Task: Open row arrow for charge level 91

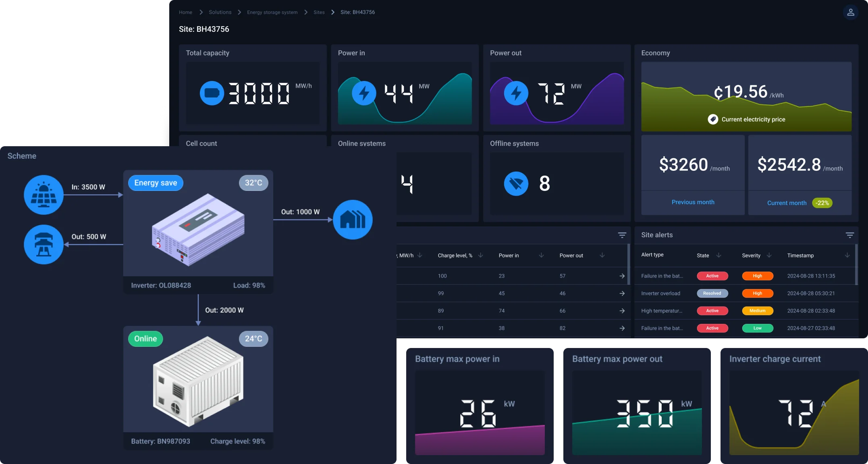Action: (622, 328)
